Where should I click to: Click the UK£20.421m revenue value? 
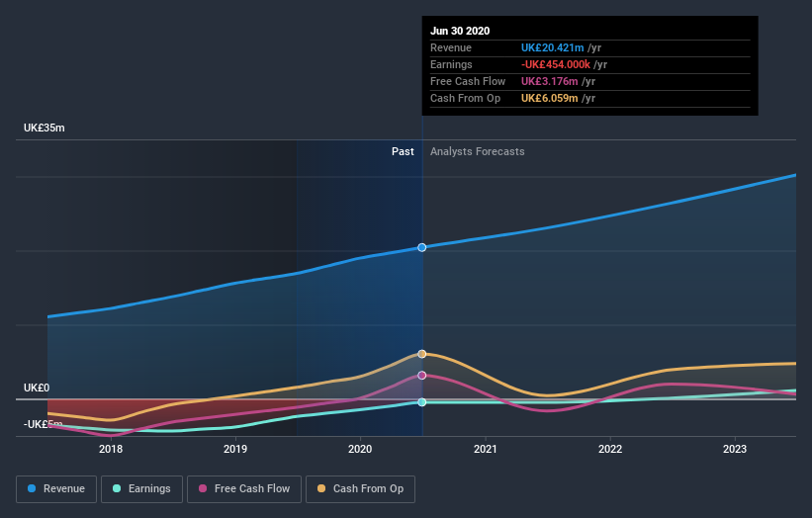coord(553,47)
